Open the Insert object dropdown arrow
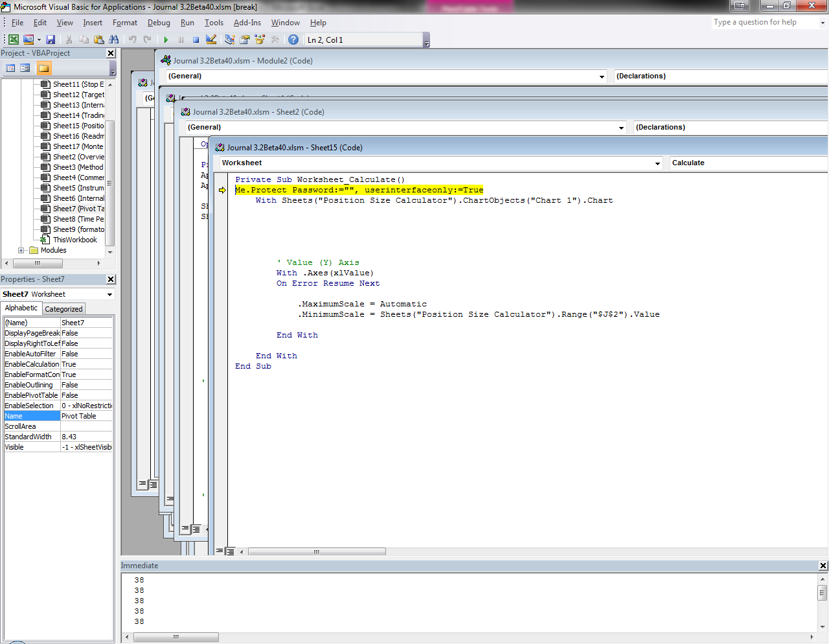829x644 pixels. [x=39, y=40]
